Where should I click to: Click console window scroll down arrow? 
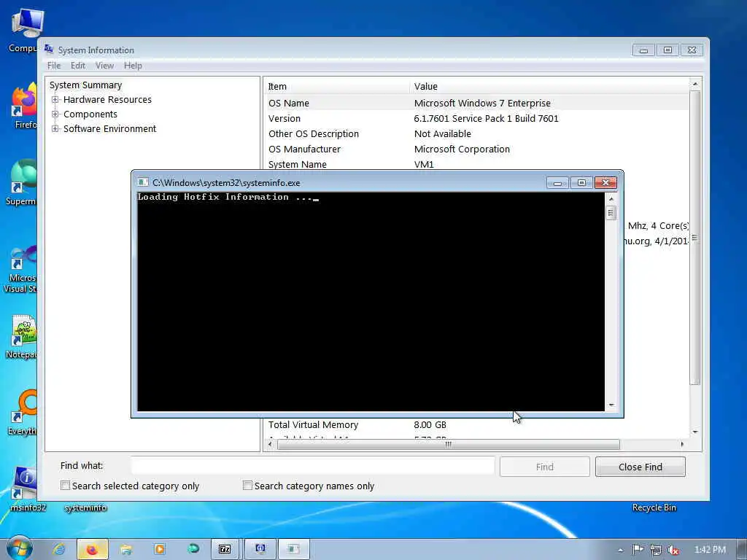(611, 405)
